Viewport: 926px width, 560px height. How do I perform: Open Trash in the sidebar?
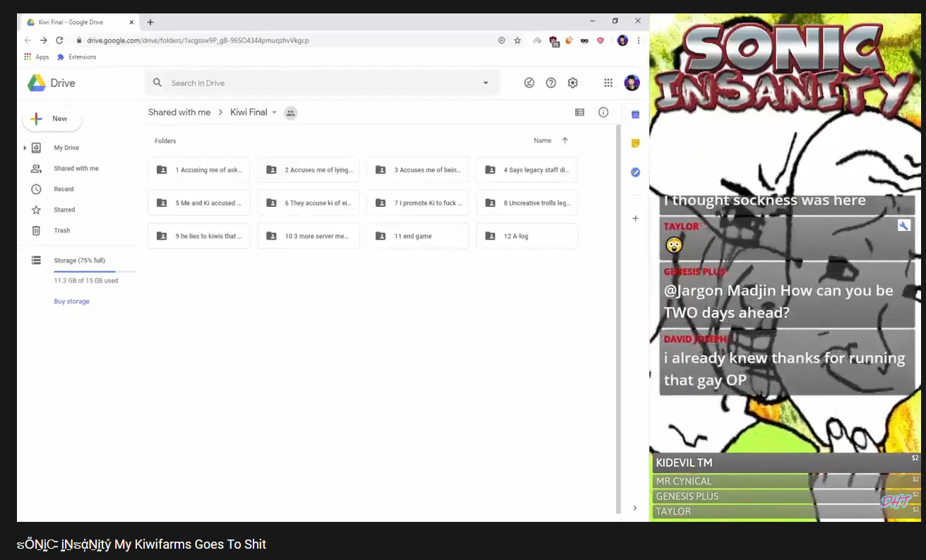pos(62,230)
